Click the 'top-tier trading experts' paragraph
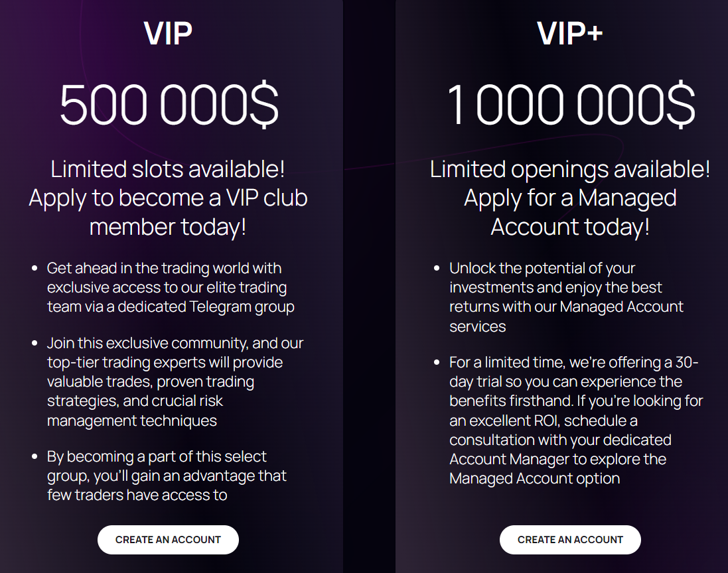 click(175, 381)
